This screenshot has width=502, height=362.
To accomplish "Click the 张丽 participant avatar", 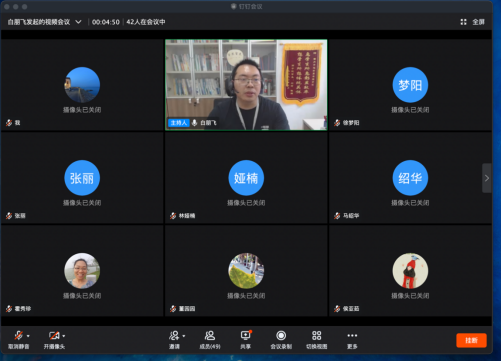I will 82,178.
